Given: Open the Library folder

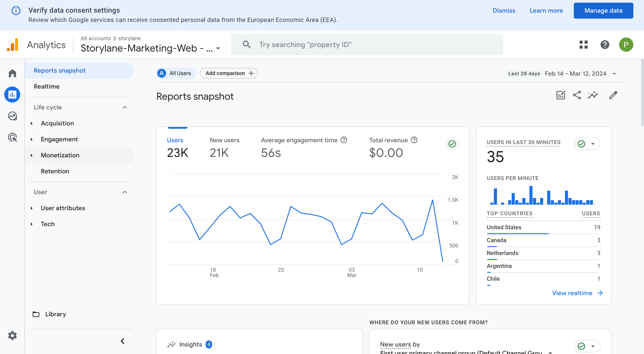Looking at the screenshot, I should (50, 314).
